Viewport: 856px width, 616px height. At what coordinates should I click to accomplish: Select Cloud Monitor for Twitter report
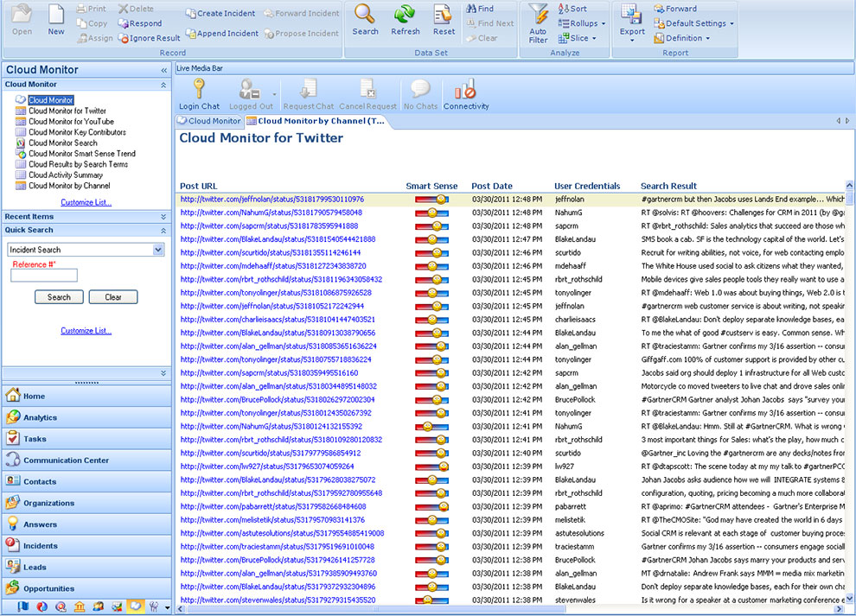coord(67,111)
